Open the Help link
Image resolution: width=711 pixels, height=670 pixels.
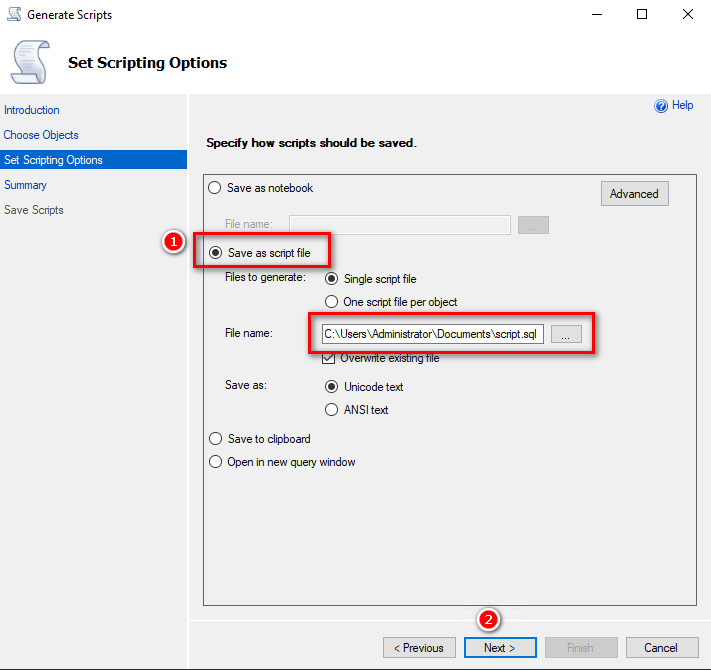pos(682,105)
